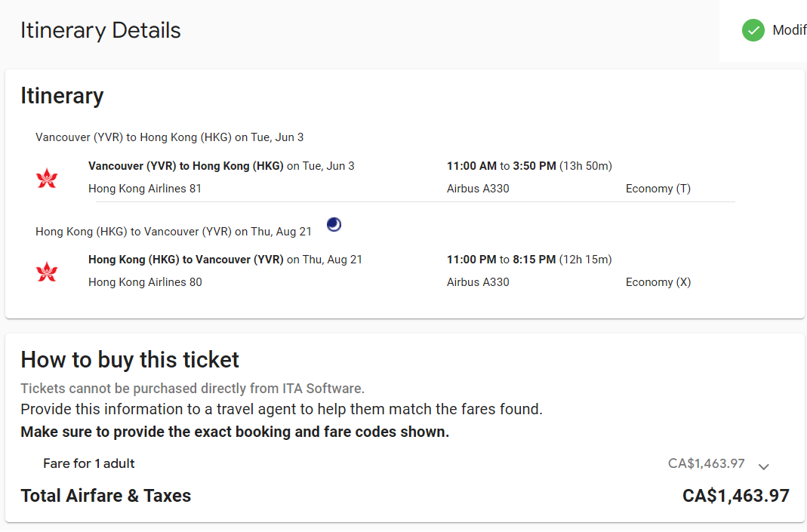Click the Modif button at top right
807x532 pixels.
788,30
